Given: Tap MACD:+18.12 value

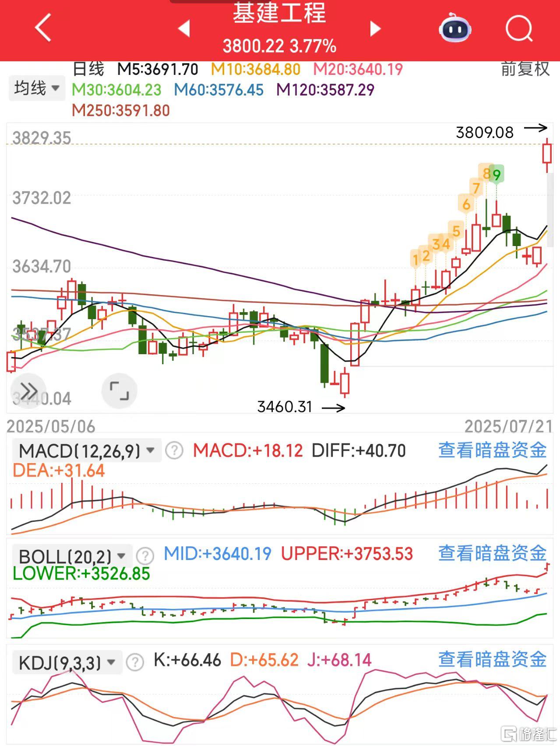Looking at the screenshot, I should coord(248,450).
